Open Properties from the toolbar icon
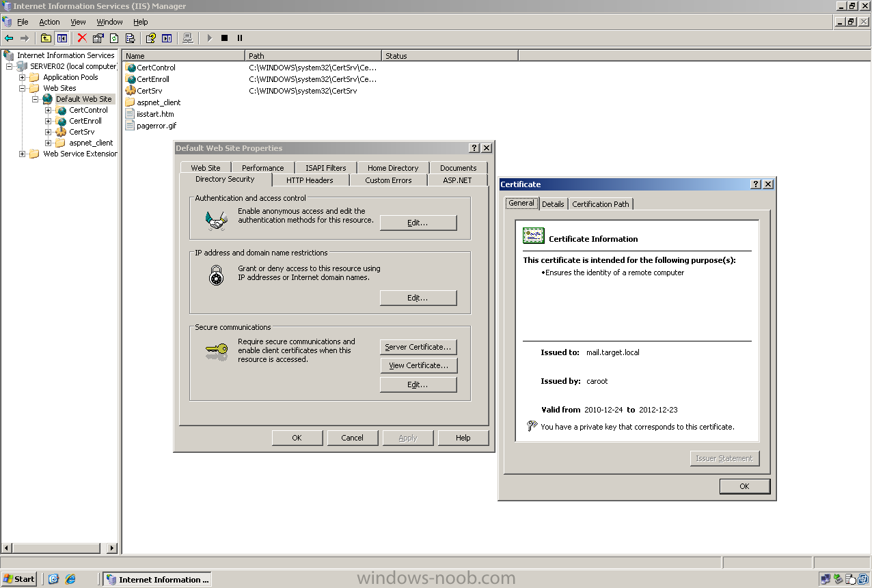The image size is (872, 588). (x=98, y=38)
